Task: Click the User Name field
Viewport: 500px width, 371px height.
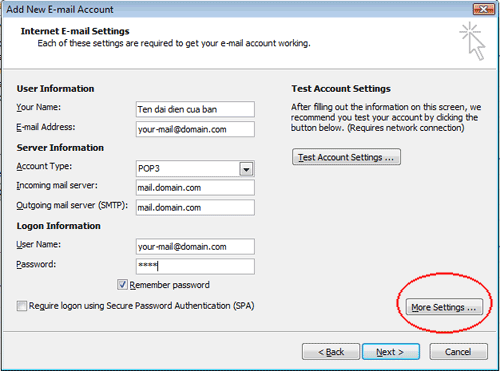Action: click(x=195, y=247)
